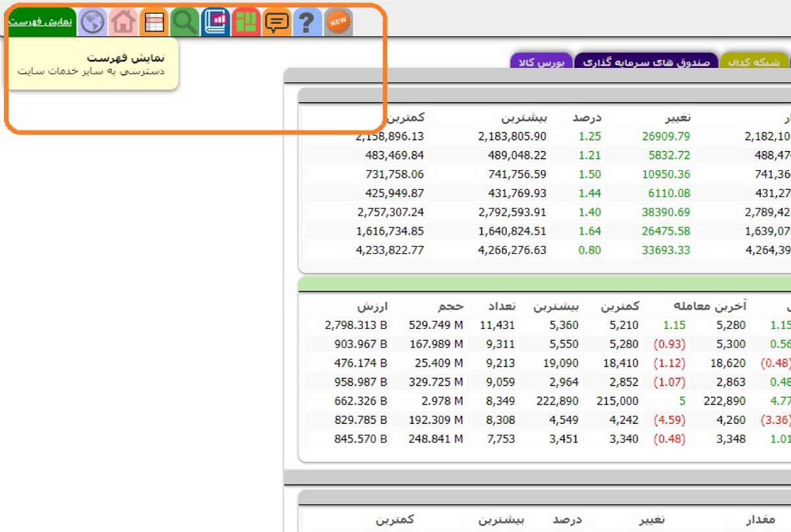Click the red change value (4.59)
This screenshot has height=532, width=791.
[x=669, y=420]
